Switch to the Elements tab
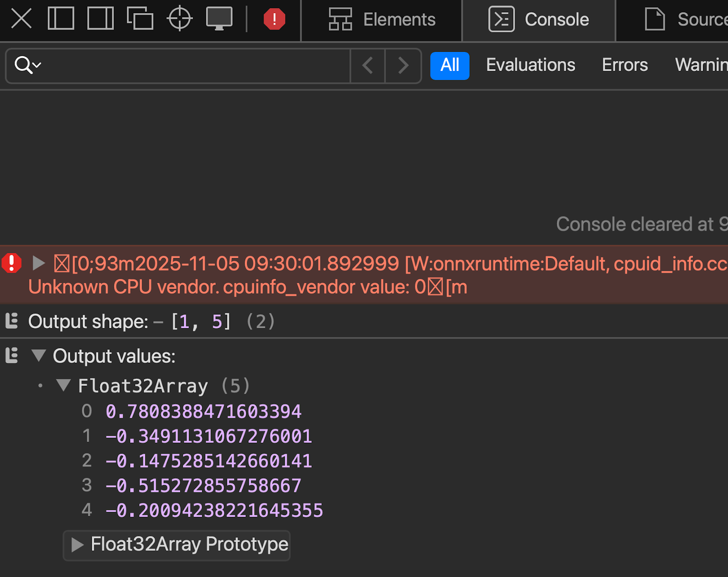Screen dimensions: 728x577 [x=382, y=20]
